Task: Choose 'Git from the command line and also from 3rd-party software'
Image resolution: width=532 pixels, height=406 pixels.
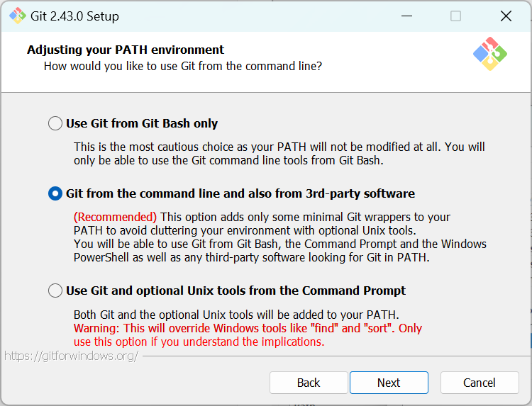Action: (55, 193)
